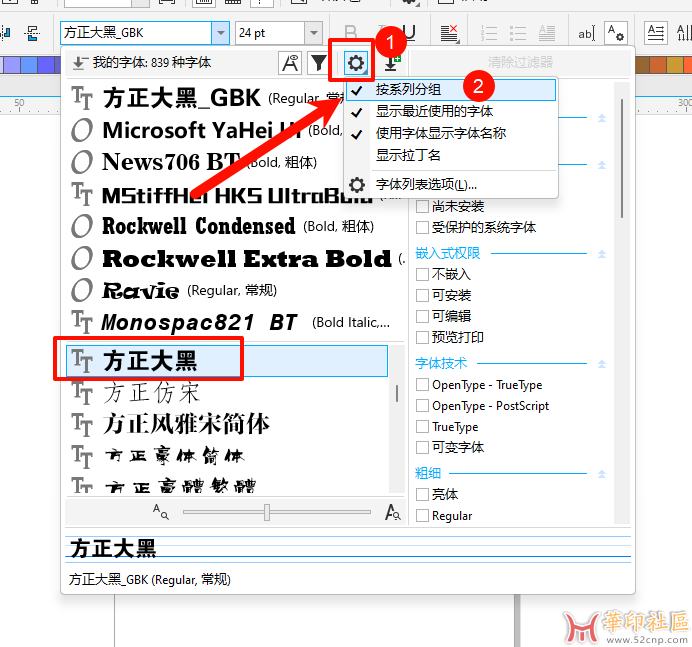Open the font filter funnel icon
The width and height of the screenshot is (692, 647).
click(x=318, y=63)
